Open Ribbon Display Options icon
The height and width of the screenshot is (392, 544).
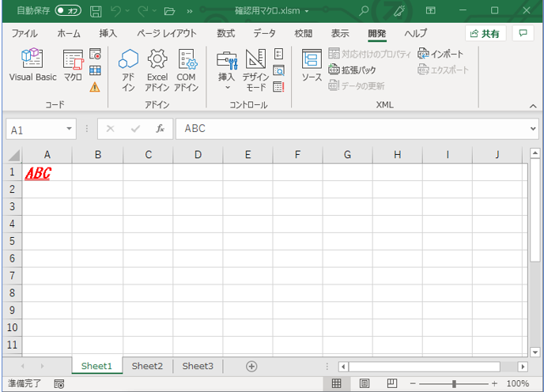click(x=431, y=10)
